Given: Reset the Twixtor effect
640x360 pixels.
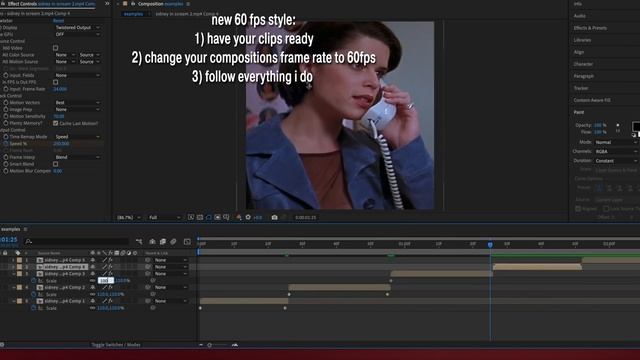Looking at the screenshot, I should 58,20.
